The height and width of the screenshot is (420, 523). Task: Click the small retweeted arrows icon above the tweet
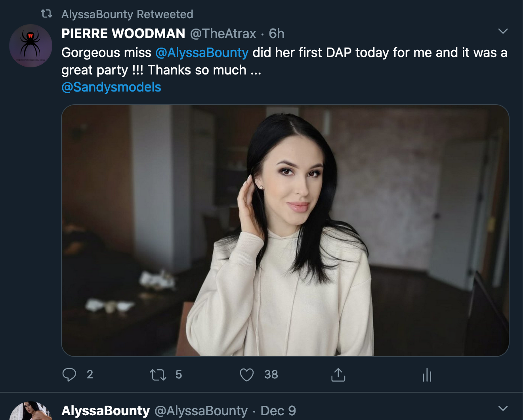47,14
